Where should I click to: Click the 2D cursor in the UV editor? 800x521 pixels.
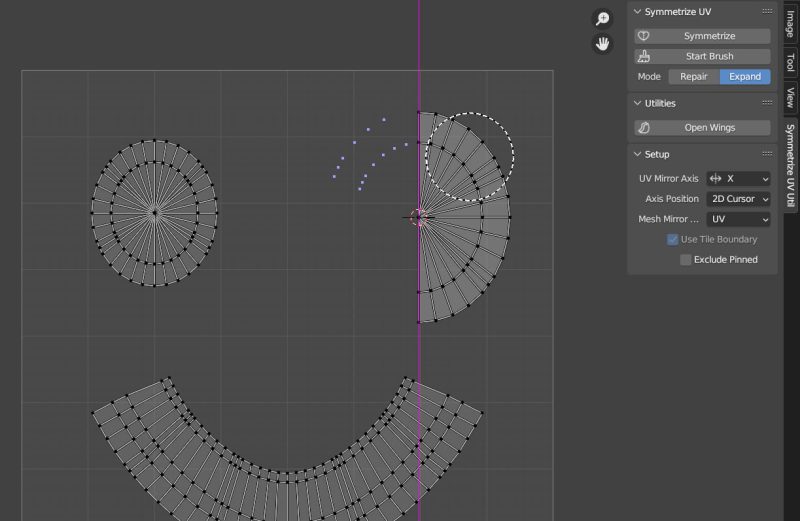tap(419, 216)
